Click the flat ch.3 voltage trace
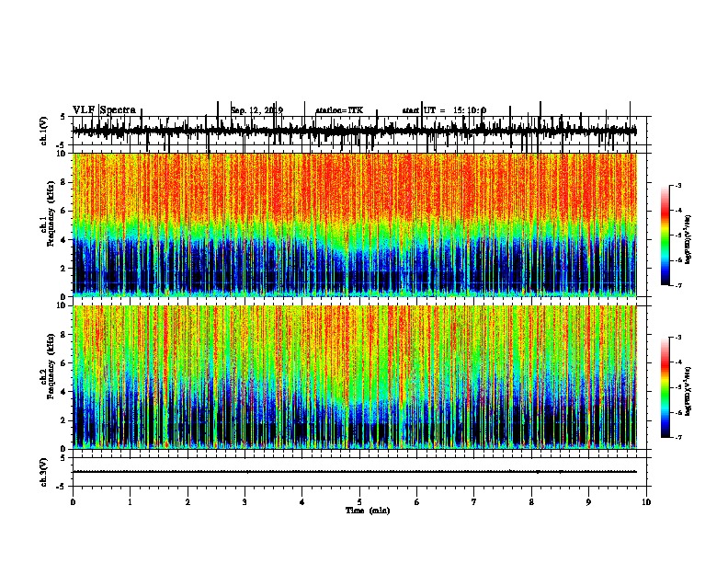Image resolution: width=728 pixels, height=563 pixels. pyautogui.click(x=355, y=472)
